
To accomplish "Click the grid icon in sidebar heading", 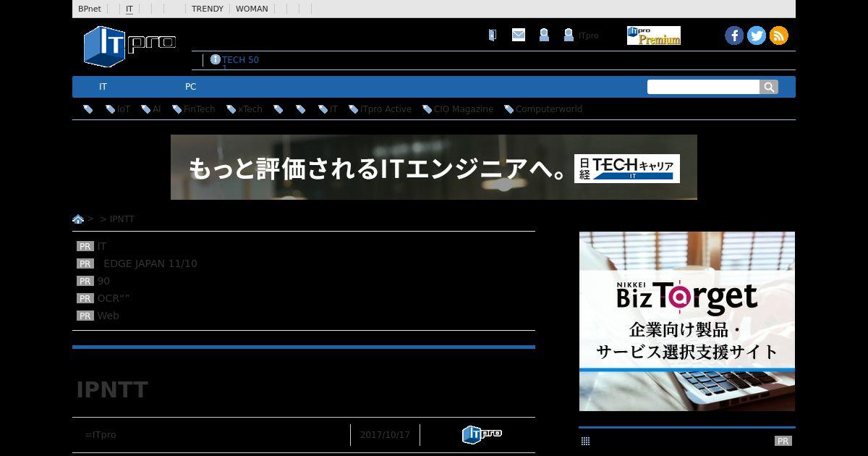I will [x=586, y=441].
